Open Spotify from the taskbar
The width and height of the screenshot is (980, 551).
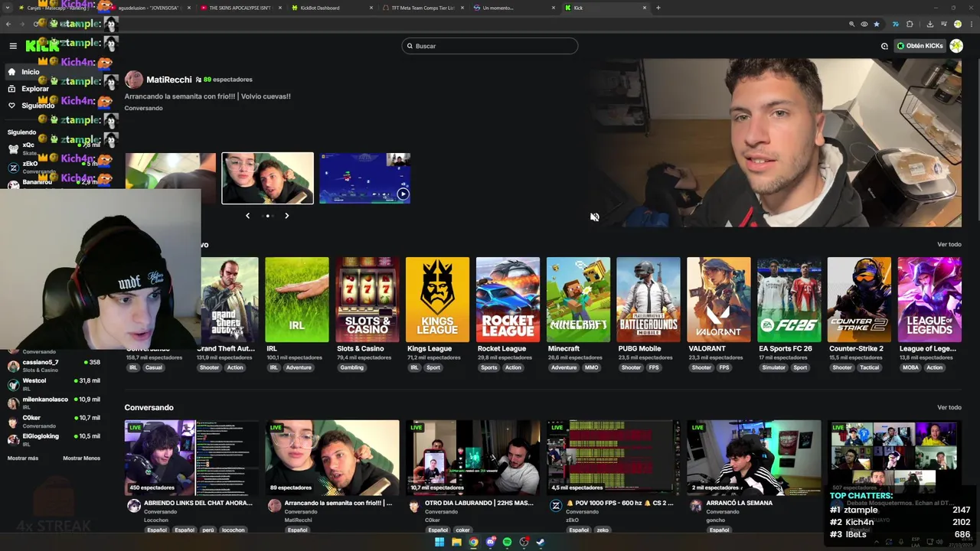pos(507,542)
